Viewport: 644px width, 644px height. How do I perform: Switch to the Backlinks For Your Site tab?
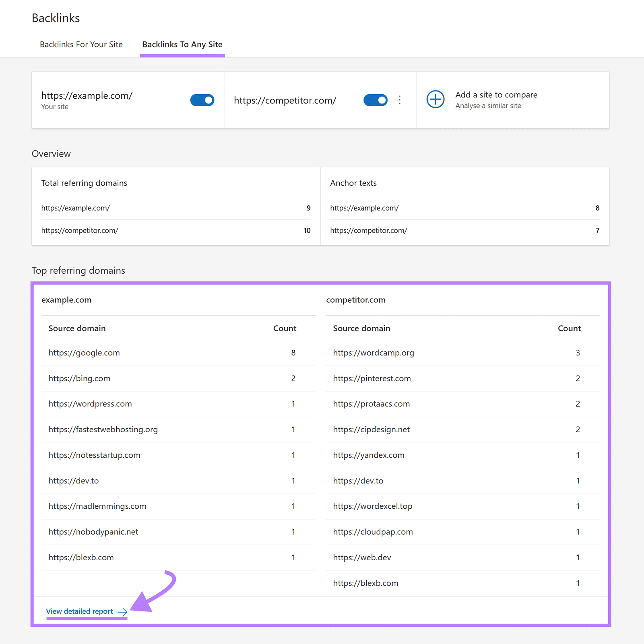(x=81, y=44)
